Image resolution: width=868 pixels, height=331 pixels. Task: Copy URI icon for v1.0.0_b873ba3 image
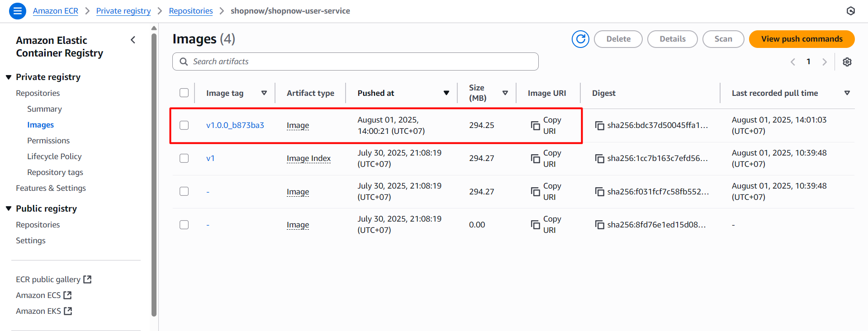point(536,126)
